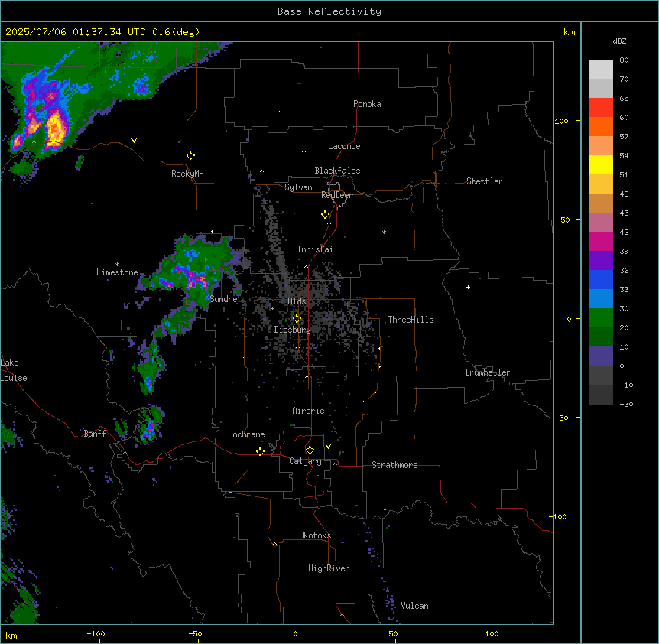Screen dimensions: 659x644
Task: Click the 0 tick on bottom km axis
Action: click(x=295, y=633)
